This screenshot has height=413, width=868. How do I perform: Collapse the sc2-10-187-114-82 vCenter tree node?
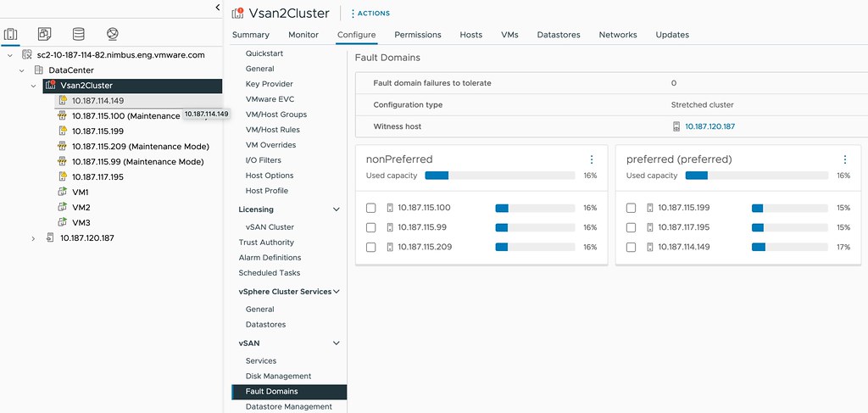coord(10,55)
